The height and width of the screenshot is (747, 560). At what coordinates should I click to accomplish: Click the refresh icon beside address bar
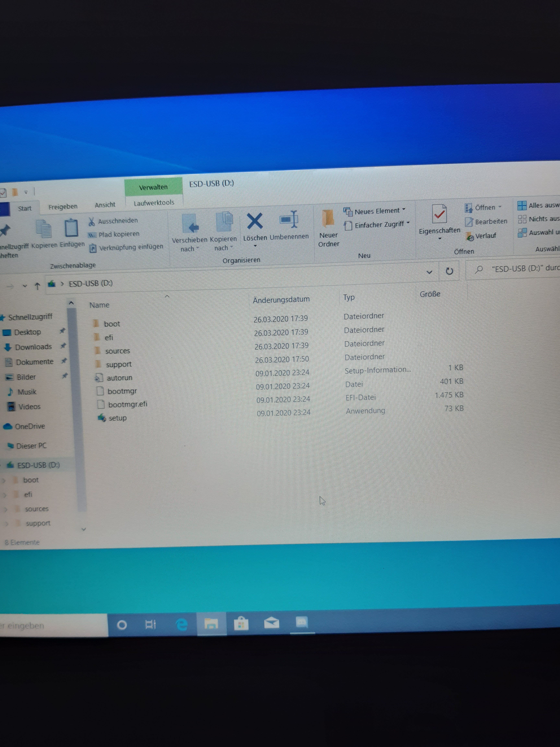point(449,271)
